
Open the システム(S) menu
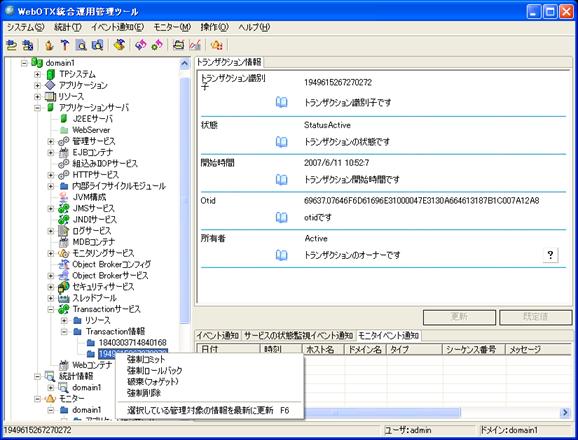click(26, 27)
